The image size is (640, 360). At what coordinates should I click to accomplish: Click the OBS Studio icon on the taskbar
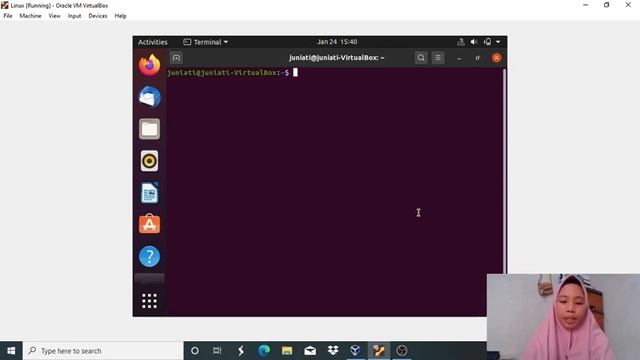(x=402, y=351)
